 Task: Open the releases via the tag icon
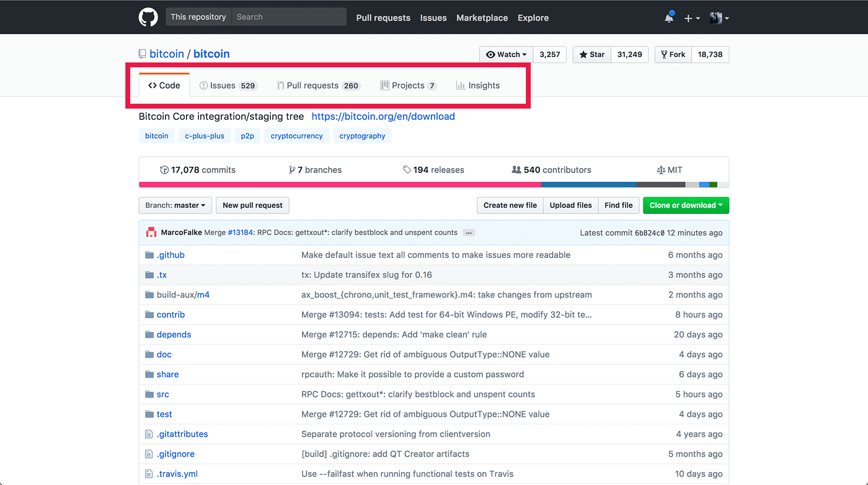click(407, 169)
